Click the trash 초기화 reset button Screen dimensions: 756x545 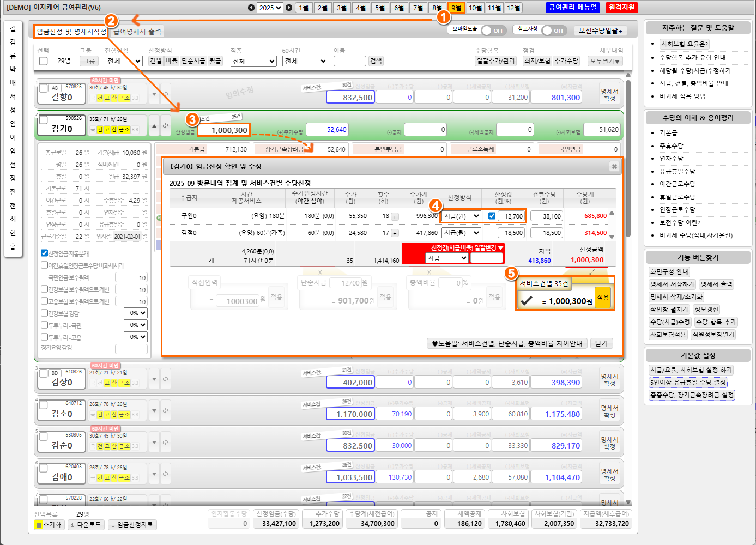49,524
